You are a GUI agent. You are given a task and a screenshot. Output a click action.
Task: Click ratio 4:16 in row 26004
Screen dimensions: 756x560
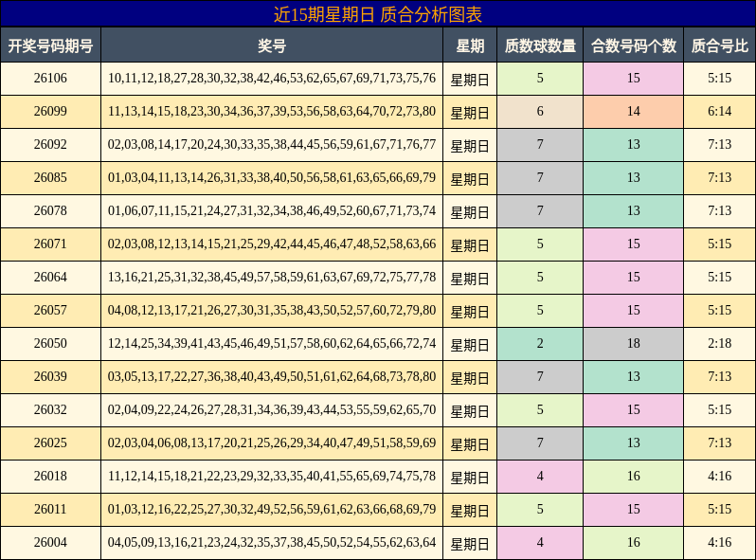[x=719, y=543]
